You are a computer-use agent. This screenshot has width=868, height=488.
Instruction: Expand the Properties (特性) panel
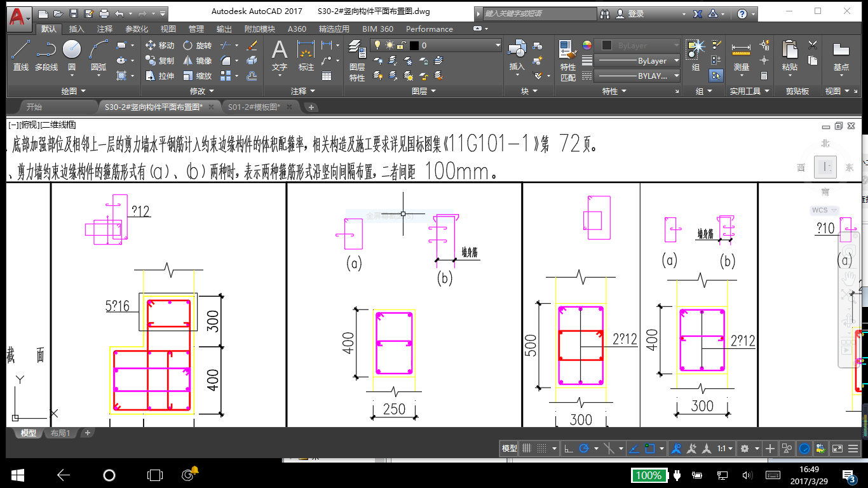[x=614, y=91]
